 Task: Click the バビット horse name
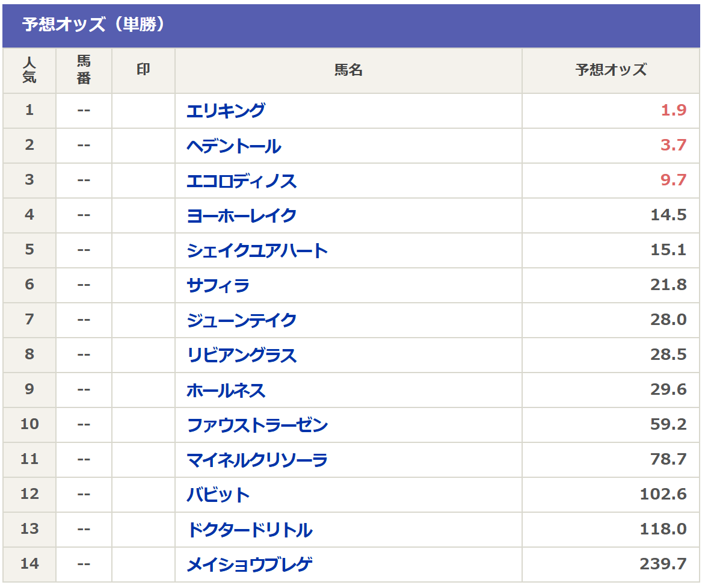click(x=218, y=495)
